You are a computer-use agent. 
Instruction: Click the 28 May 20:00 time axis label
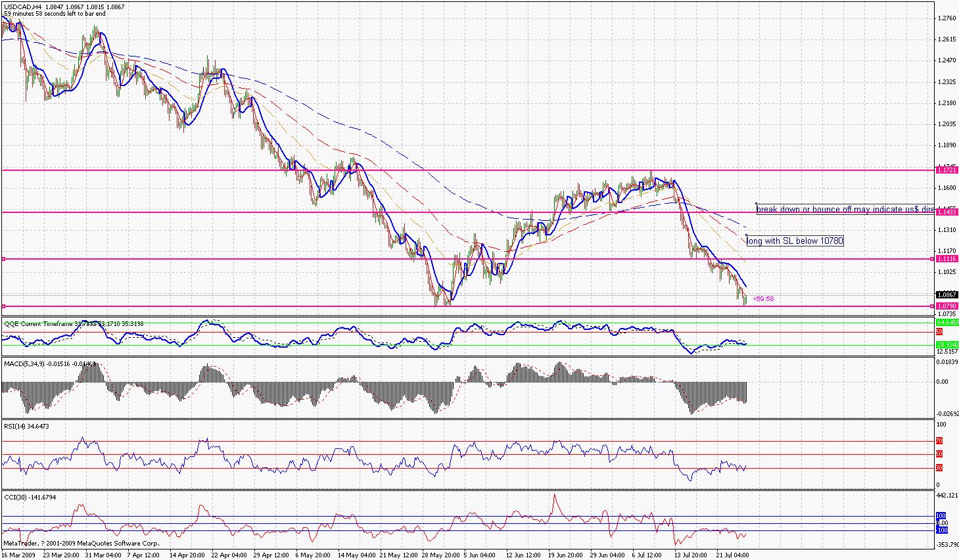[x=441, y=555]
